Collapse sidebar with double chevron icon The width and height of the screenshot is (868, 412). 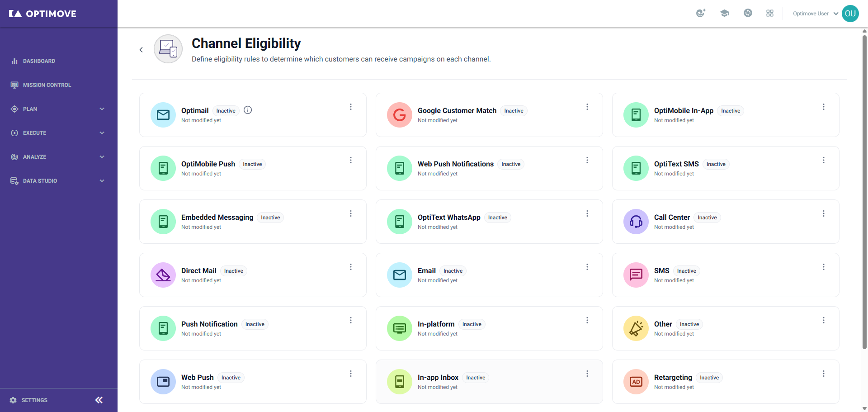(x=99, y=400)
